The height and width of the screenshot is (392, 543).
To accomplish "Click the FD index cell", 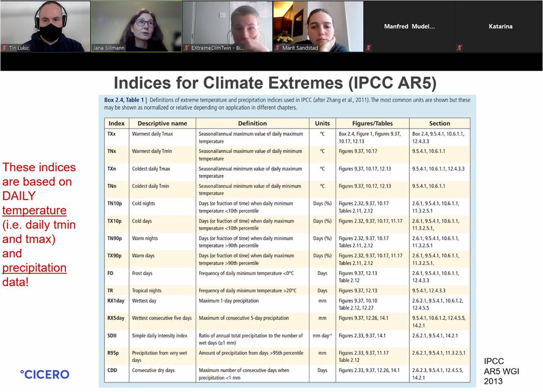I will click(x=117, y=277).
